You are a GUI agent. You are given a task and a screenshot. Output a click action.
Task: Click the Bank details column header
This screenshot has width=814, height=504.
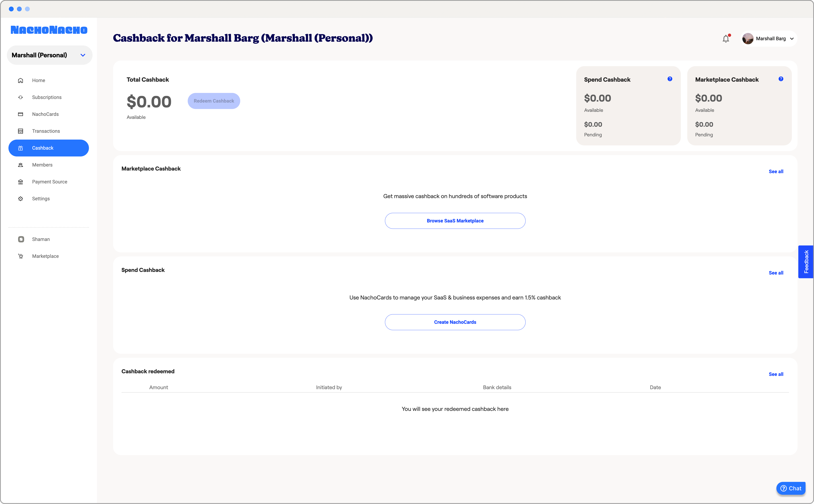pos(497,387)
